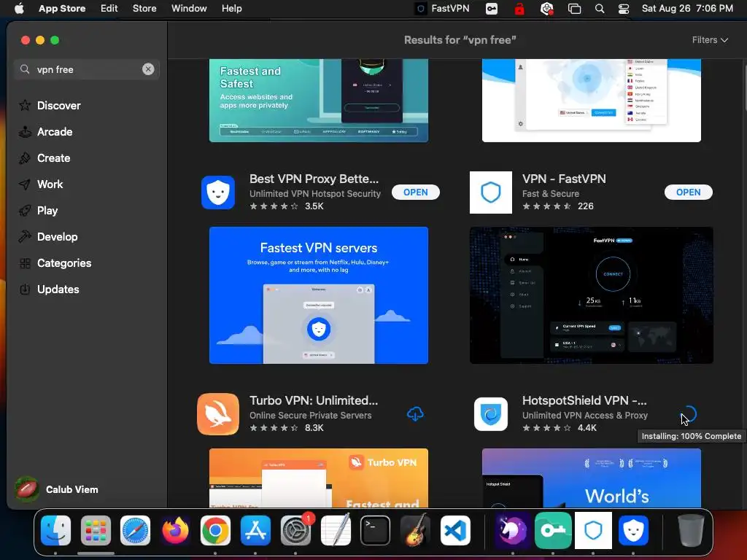Image resolution: width=747 pixels, height=560 pixels.
Task: Open Control Center in menu bar
Action: click(623, 8)
